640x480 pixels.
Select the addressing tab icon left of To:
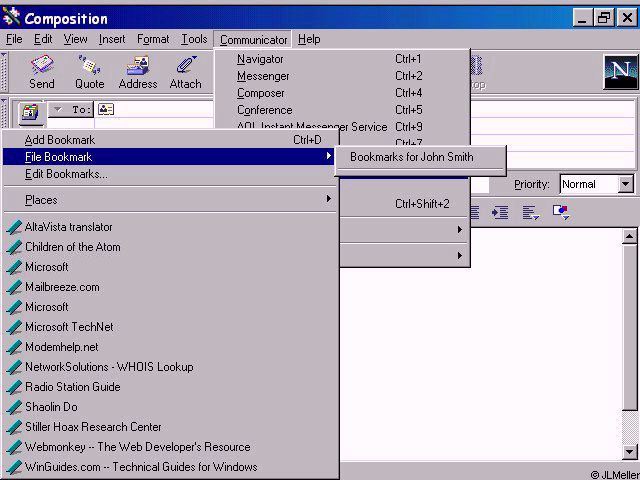(31, 112)
